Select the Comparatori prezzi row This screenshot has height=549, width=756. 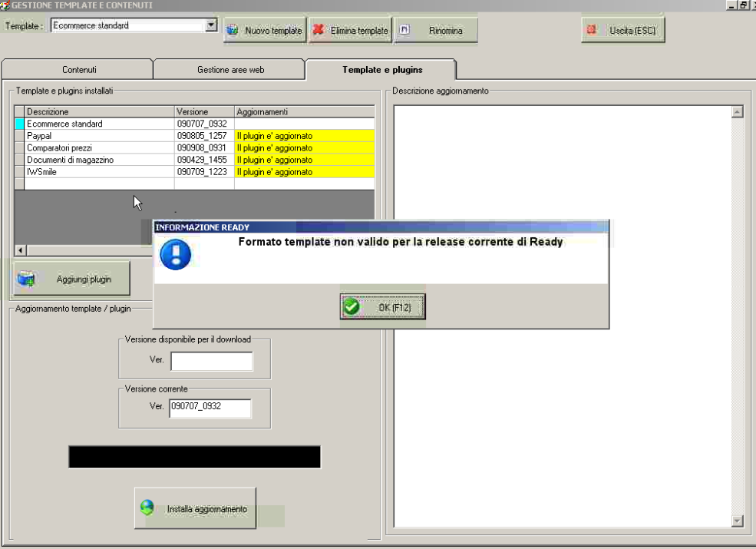pos(194,147)
